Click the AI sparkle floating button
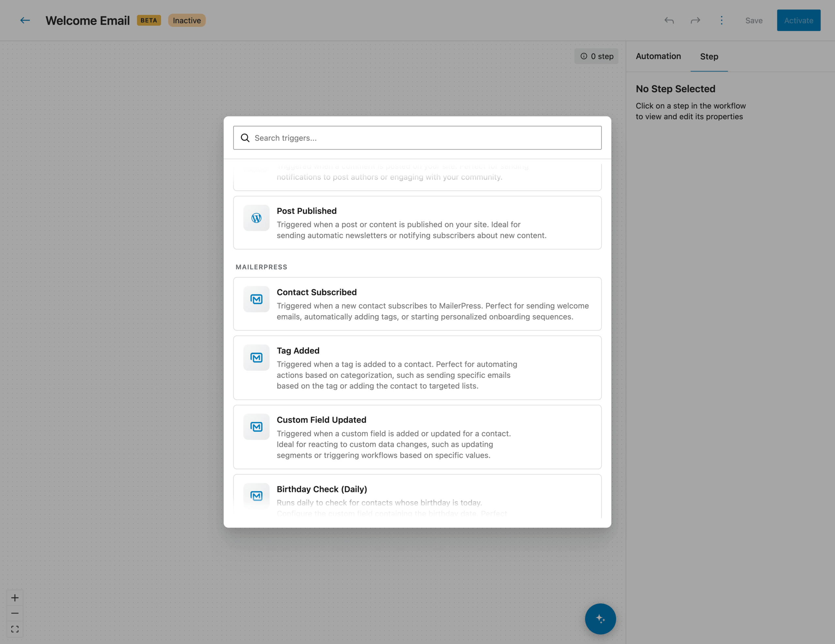Viewport: 835px width, 644px height. (600, 619)
